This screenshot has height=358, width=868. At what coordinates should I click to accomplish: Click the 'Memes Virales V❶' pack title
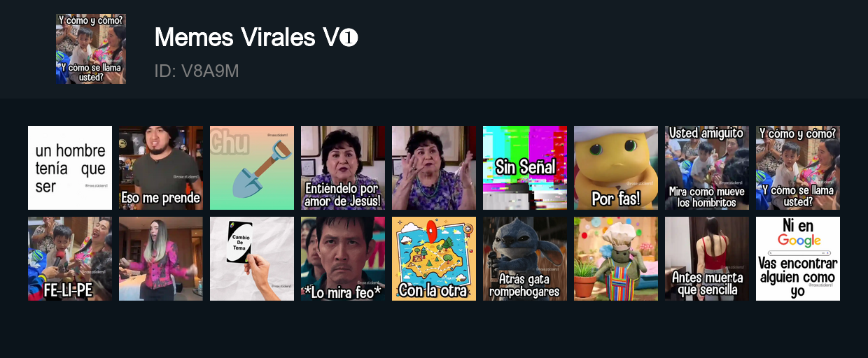(x=256, y=37)
